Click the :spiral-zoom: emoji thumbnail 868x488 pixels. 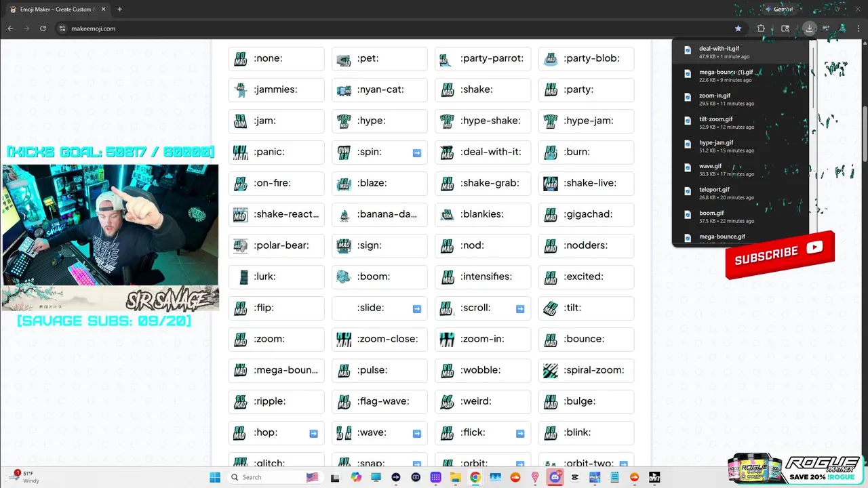pos(551,370)
